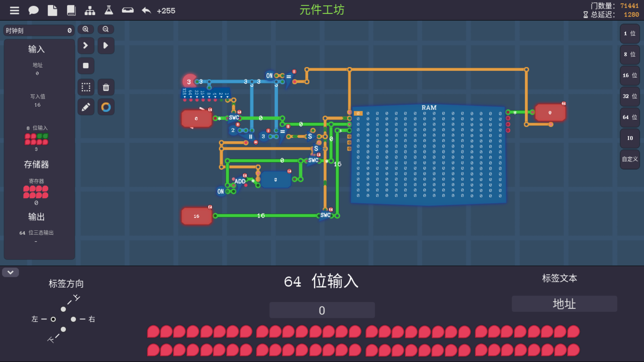The height and width of the screenshot is (362, 644).
Task: Select the 寄存器 register grid in sidebar
Action: click(x=36, y=192)
